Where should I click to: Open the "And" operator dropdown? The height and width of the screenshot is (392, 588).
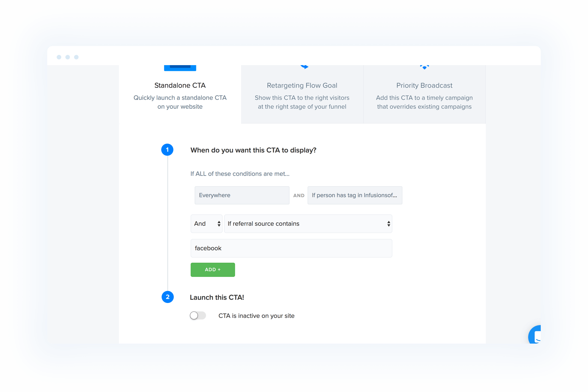pos(206,223)
